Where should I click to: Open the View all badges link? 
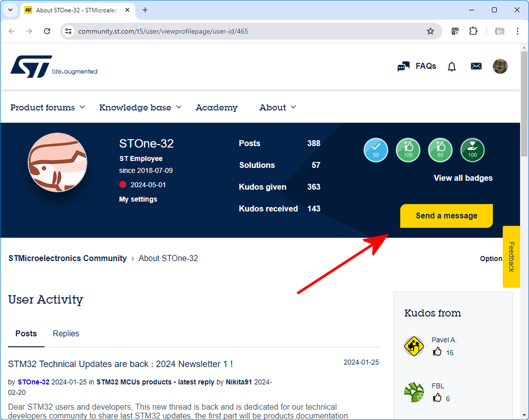click(463, 178)
